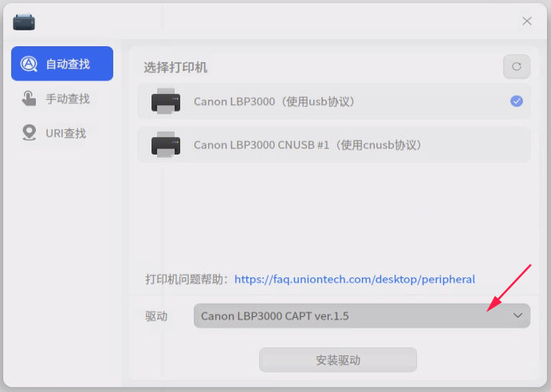Screen dimensions: 551x392
Task: Select Canon LBP3000 CNUSB #1 (使用cnusb协议) row
Action: (x=333, y=144)
